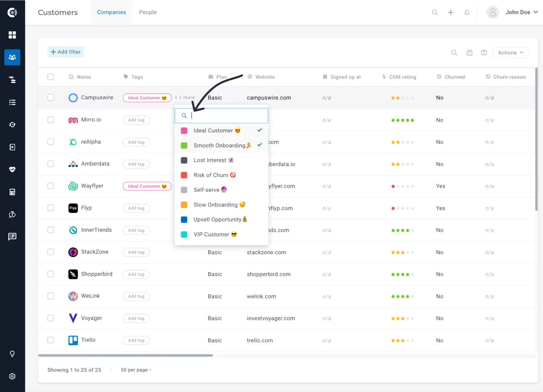Tick the select-all checkbox in header row

click(x=51, y=77)
